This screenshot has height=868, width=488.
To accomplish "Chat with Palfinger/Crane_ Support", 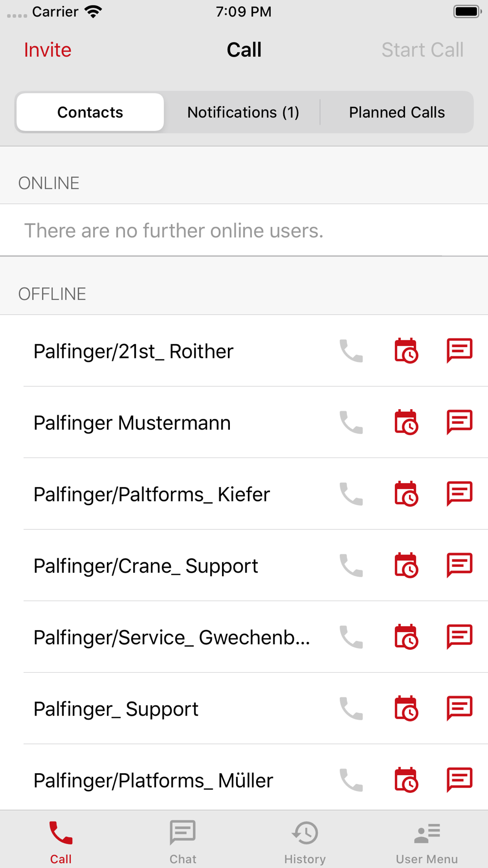I will [460, 565].
